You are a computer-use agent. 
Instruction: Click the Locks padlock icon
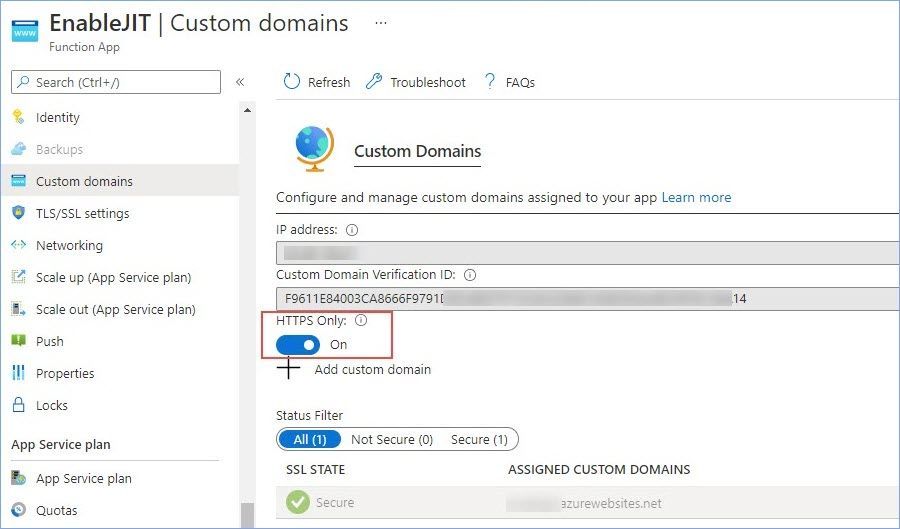pos(18,405)
